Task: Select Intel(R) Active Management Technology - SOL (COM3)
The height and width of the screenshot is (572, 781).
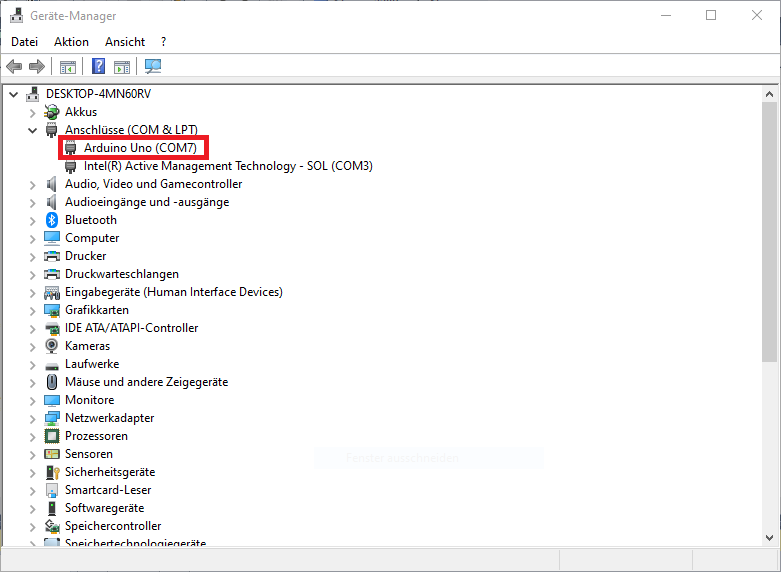Action: [228, 166]
